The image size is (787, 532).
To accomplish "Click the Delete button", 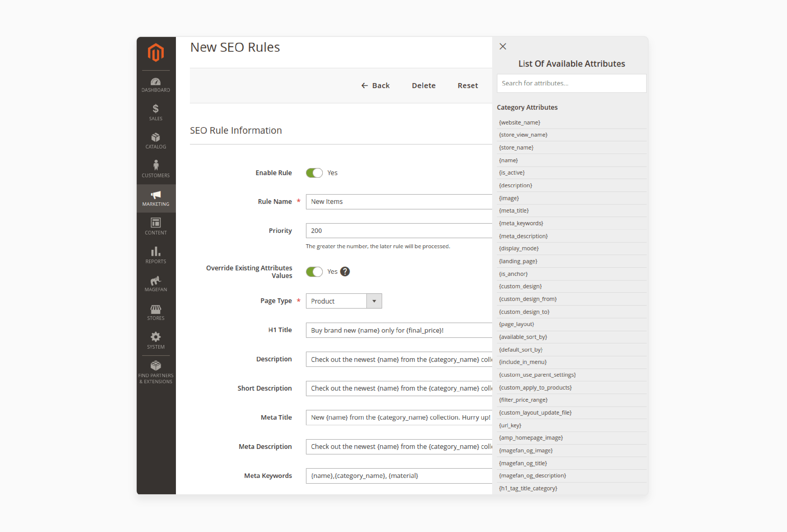I will click(424, 85).
